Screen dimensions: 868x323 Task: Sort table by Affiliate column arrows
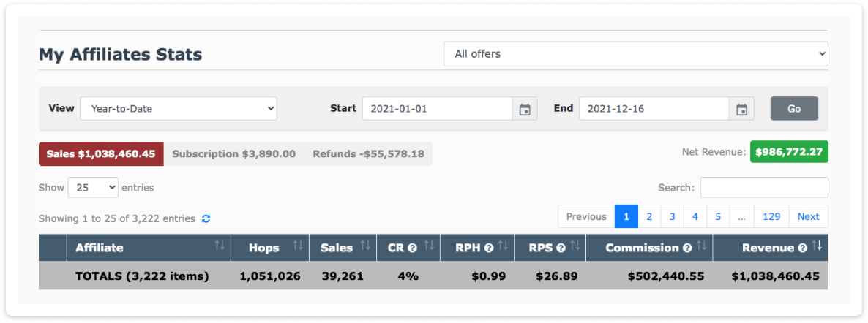220,246
